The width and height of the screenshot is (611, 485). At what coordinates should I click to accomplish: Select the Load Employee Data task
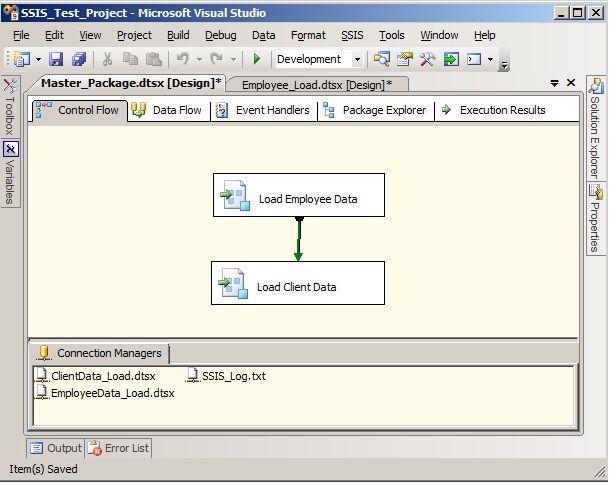299,196
